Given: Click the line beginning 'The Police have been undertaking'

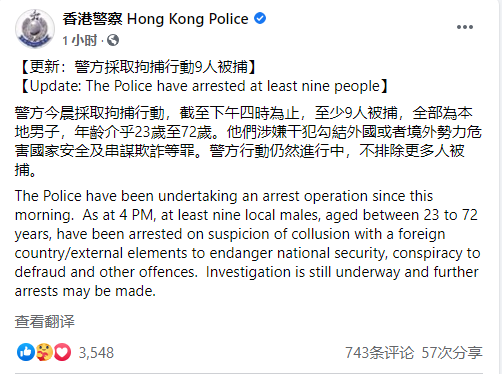Looking at the screenshot, I should click(x=224, y=196).
